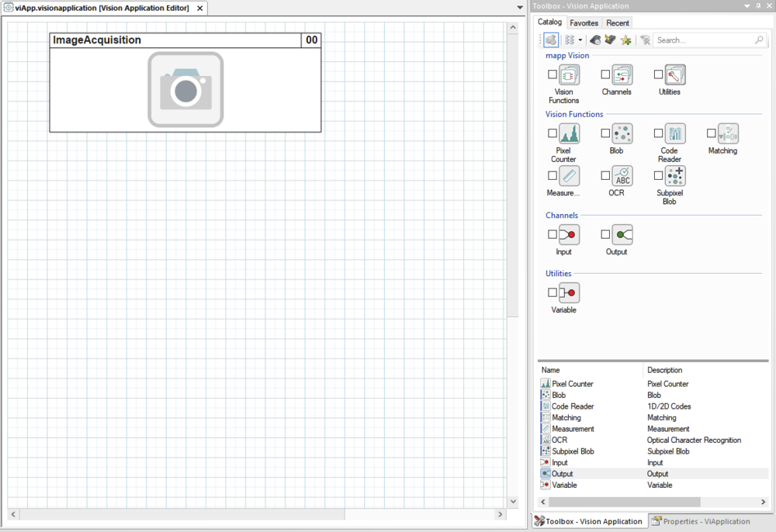Click the ImageAcquisition block title
776x532 pixels.
[97, 40]
